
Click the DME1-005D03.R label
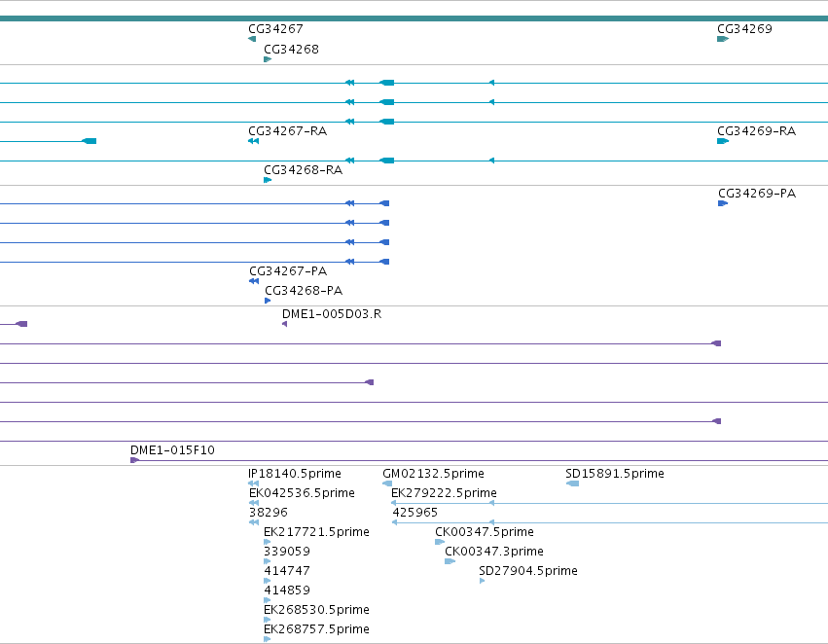pyautogui.click(x=332, y=314)
